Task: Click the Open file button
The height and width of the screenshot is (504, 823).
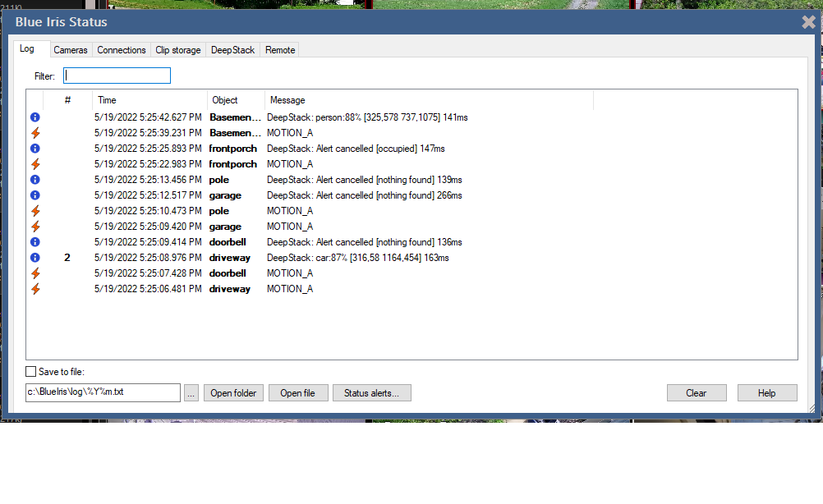Action: 298,393
